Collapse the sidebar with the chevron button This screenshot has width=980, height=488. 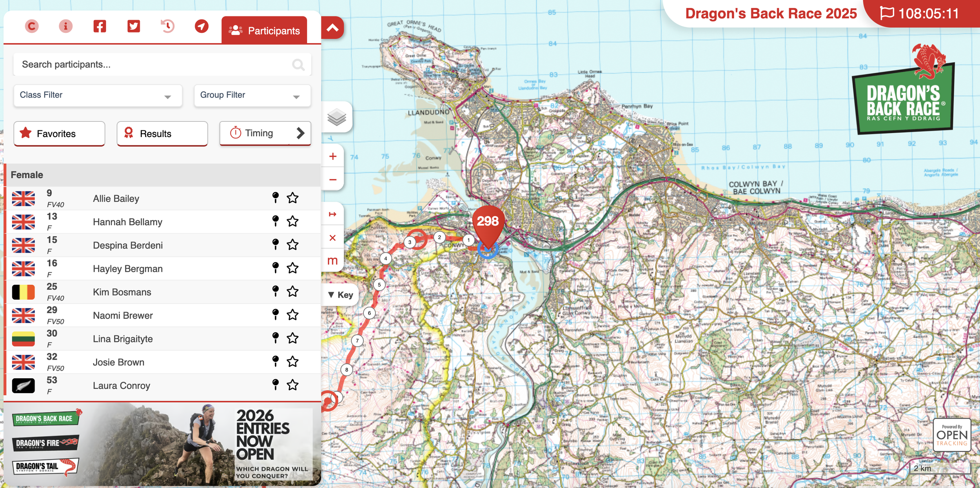click(x=333, y=27)
